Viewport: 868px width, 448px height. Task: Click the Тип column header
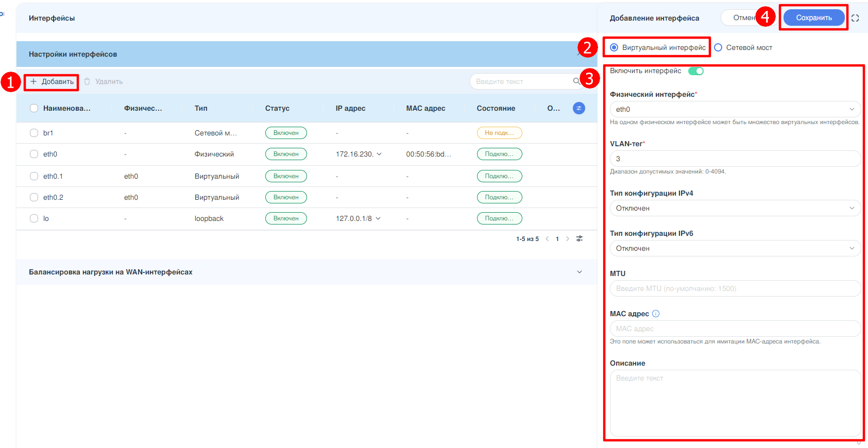[x=201, y=108]
